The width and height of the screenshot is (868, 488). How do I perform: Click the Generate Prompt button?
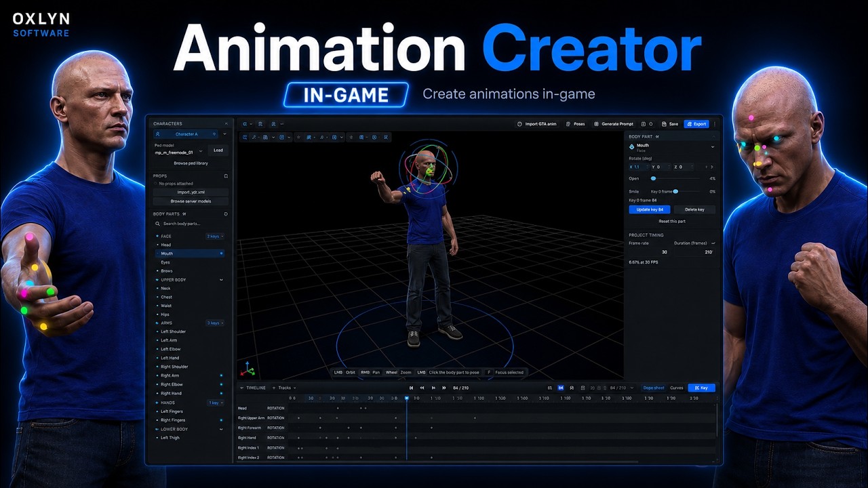(613, 124)
